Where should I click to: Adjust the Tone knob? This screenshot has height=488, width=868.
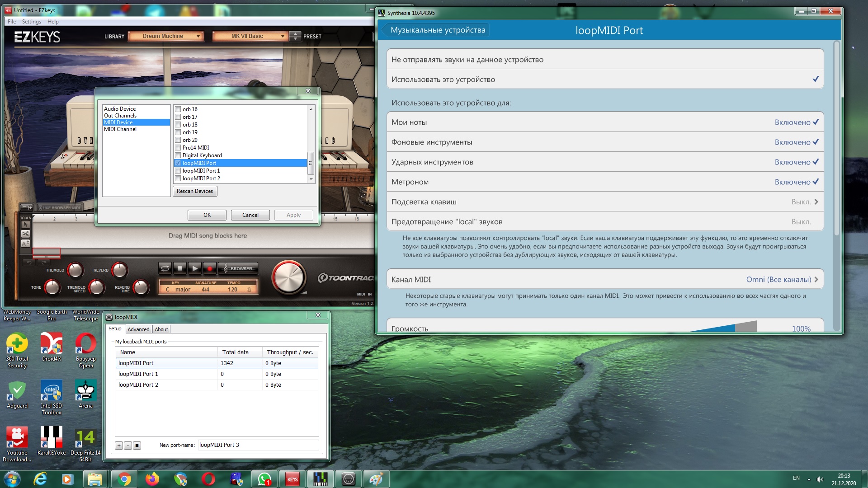coord(52,287)
